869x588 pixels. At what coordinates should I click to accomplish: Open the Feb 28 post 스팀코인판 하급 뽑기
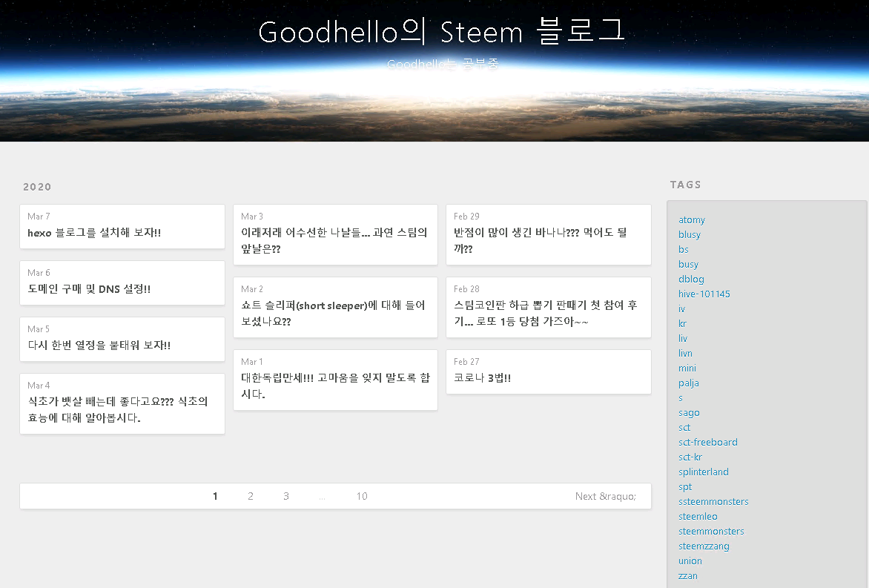pos(546,313)
